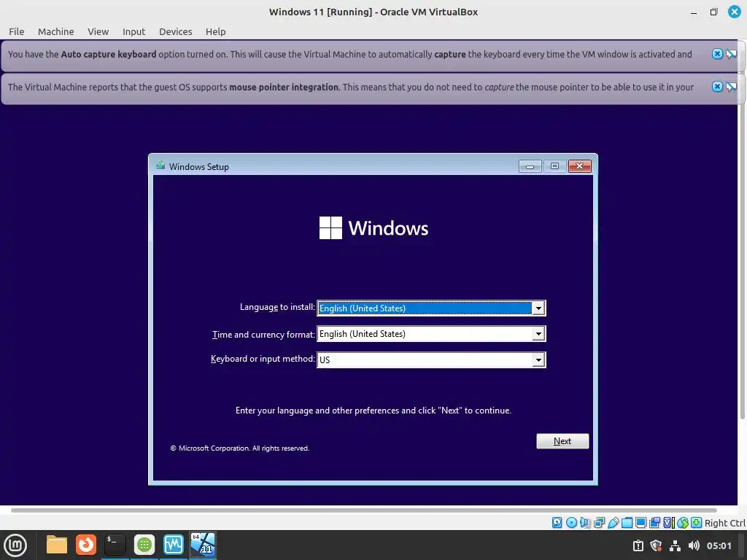
Task: Open the View menu
Action: 98,31
